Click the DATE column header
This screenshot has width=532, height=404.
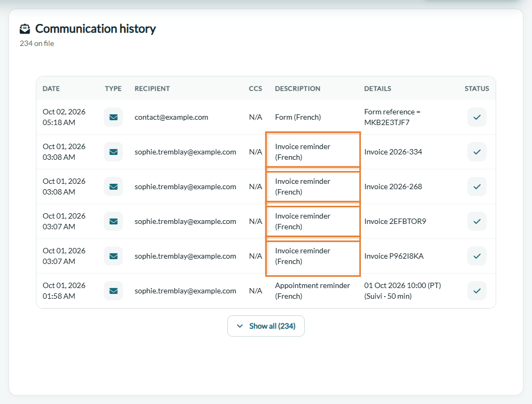(x=51, y=89)
